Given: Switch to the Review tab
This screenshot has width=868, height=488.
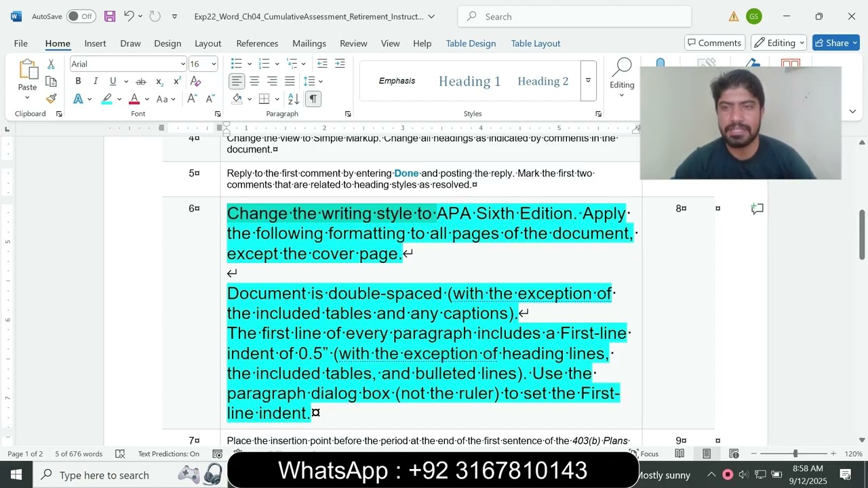Looking at the screenshot, I should [353, 43].
